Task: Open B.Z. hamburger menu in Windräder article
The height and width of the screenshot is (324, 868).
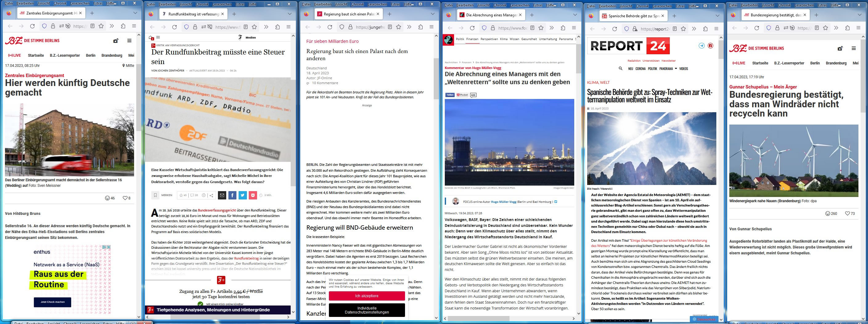Action: (854, 48)
